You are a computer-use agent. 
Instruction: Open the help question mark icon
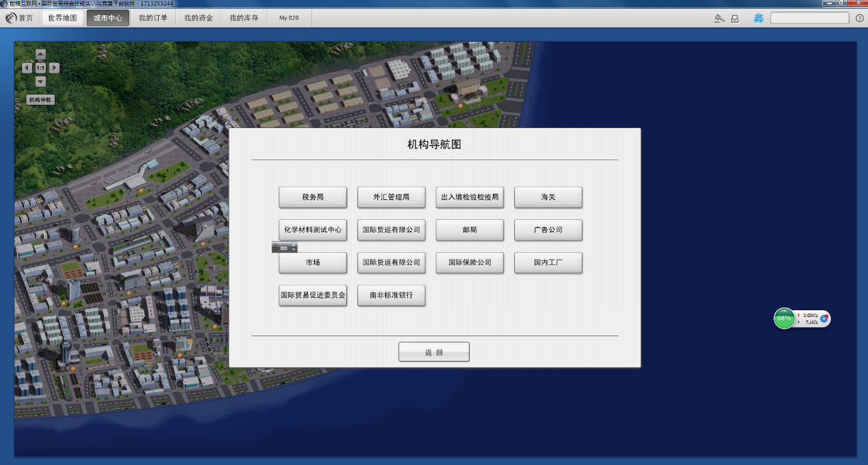point(859,18)
